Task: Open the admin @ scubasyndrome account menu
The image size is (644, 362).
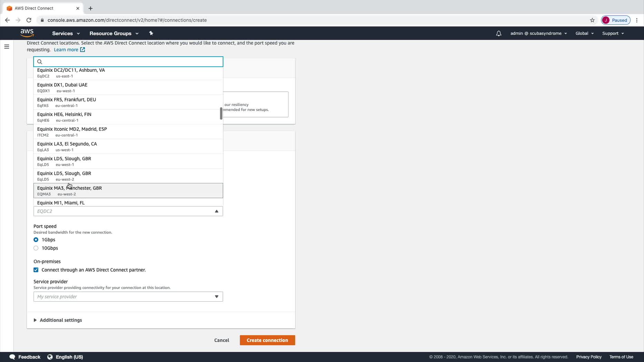Action: 538,33
